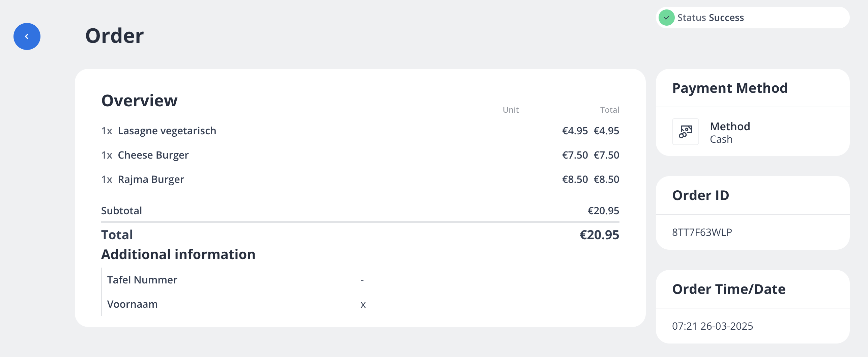This screenshot has width=868, height=357.
Task: Select the Rajma Burger order item
Action: [x=151, y=179]
